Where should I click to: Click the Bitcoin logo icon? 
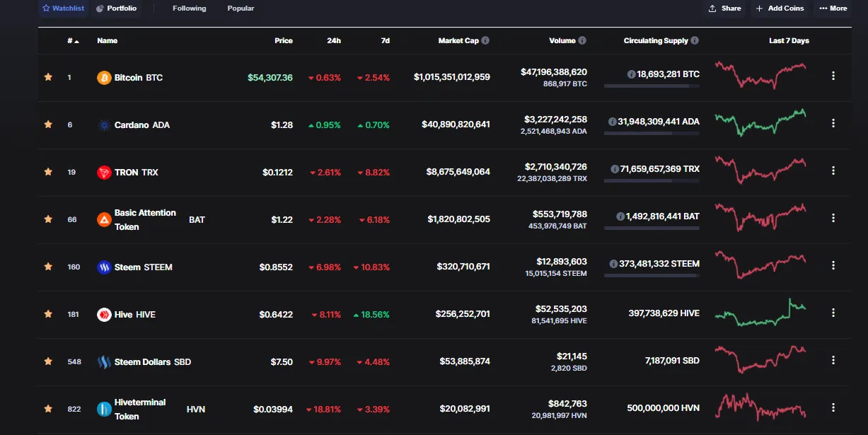point(104,78)
